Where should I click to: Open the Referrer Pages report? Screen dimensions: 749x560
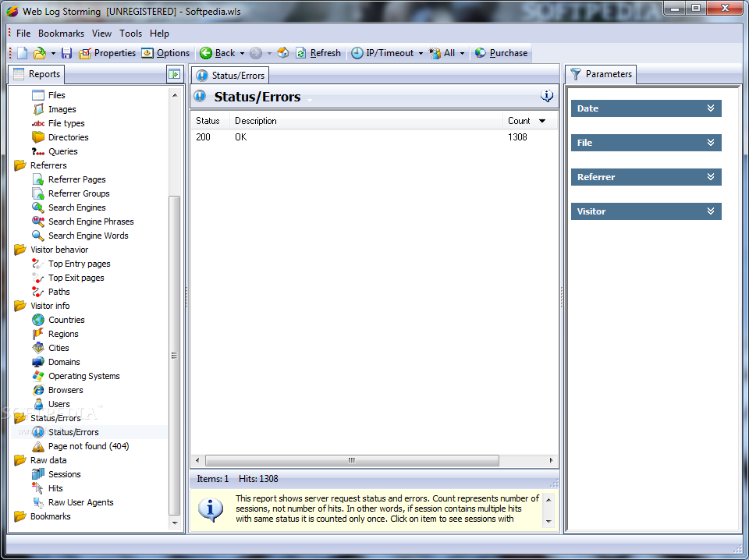coord(77,179)
